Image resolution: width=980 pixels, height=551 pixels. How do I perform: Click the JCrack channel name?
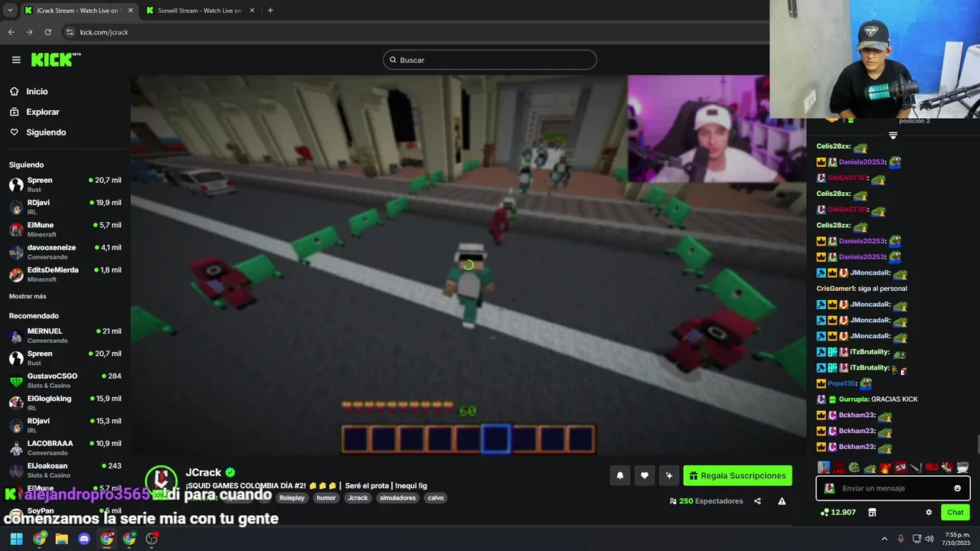coord(204,473)
